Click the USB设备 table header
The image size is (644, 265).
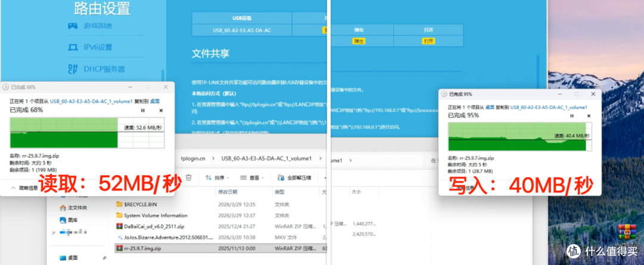242,18
